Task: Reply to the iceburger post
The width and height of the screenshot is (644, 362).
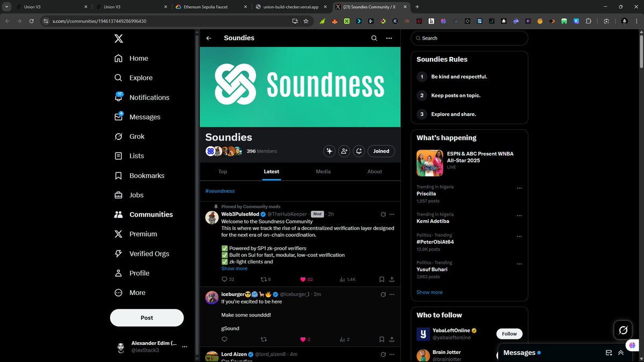Action: tap(225, 339)
